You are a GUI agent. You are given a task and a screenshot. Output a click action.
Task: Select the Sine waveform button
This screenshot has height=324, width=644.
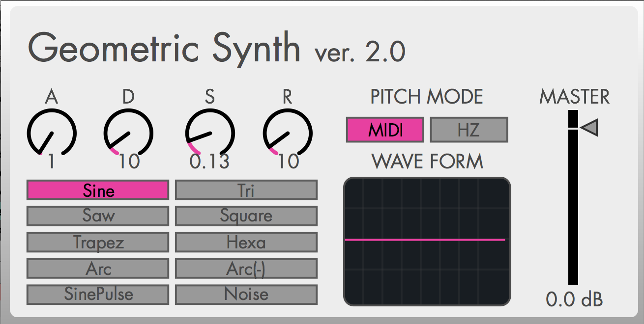click(98, 190)
